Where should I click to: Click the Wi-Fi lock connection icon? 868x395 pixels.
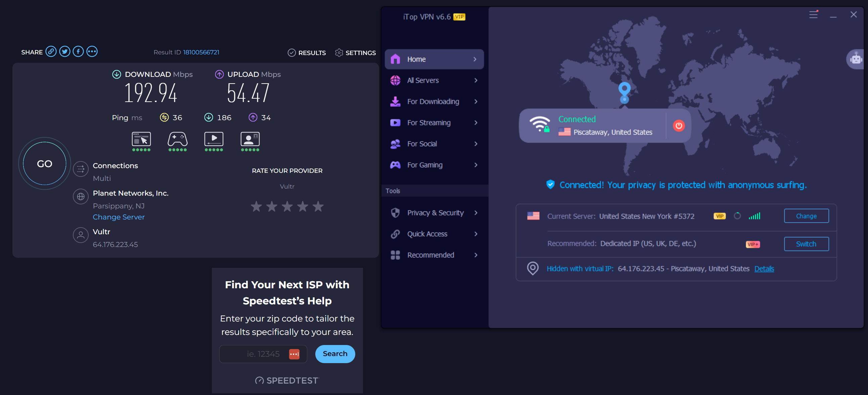click(540, 124)
